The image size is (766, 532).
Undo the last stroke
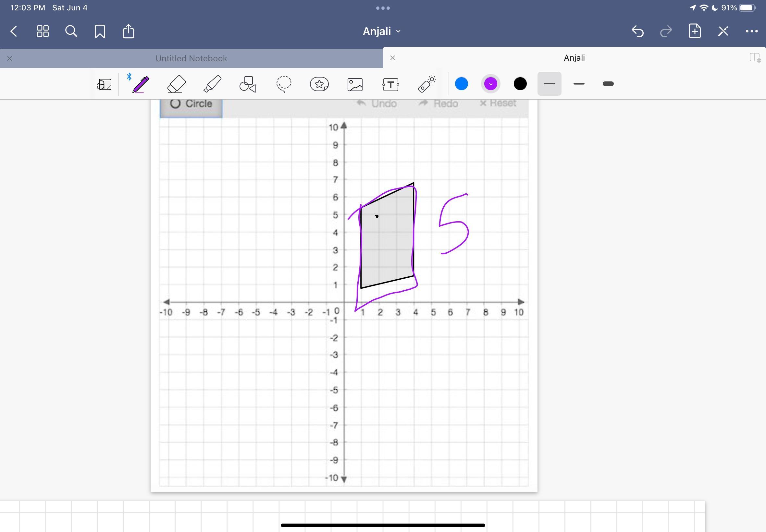pyautogui.click(x=637, y=31)
